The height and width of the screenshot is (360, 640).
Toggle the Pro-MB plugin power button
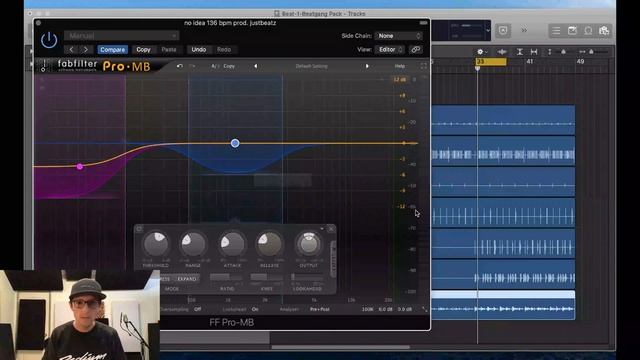tap(49, 40)
